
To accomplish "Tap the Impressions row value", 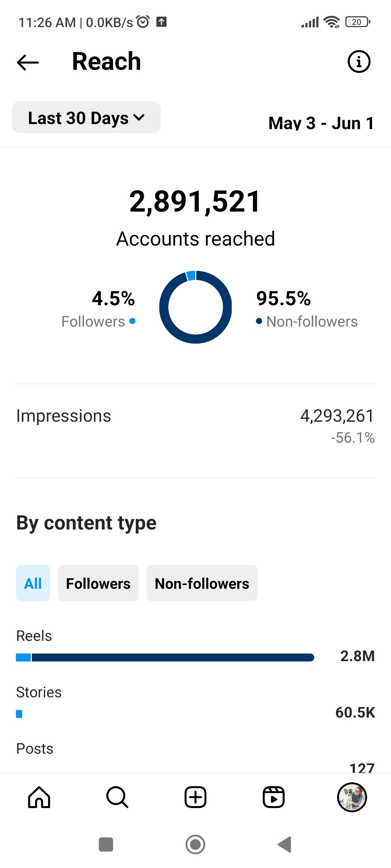I will (x=337, y=416).
